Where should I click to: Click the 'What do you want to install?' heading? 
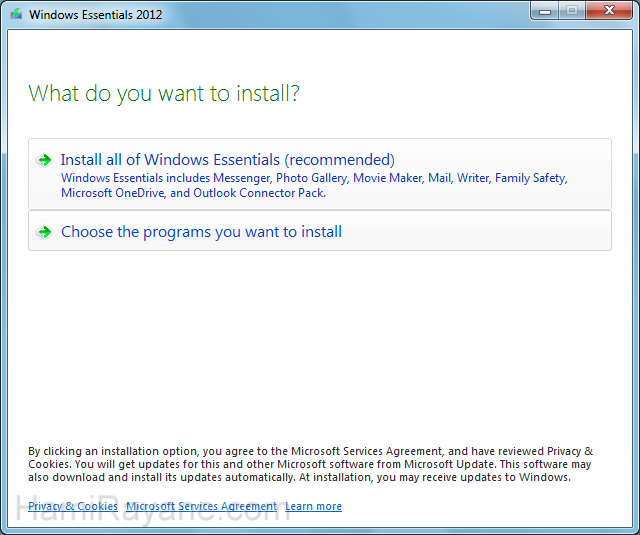pos(164,93)
